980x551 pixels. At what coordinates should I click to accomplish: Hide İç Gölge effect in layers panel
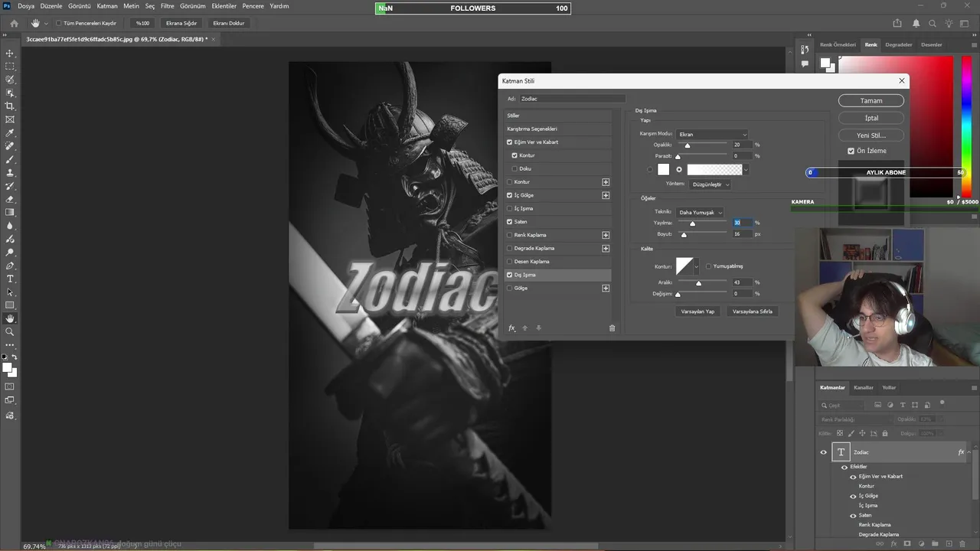tap(853, 496)
